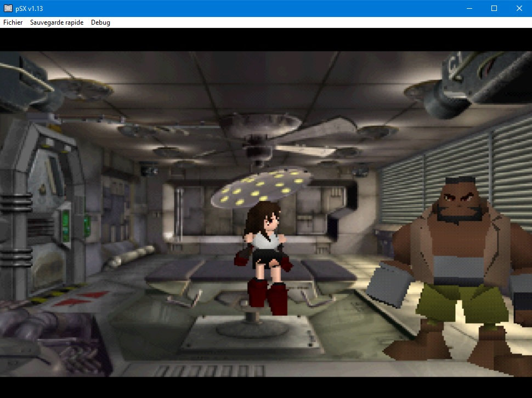The height and width of the screenshot is (398, 532).
Task: Open the Debug menu
Action: [100, 22]
